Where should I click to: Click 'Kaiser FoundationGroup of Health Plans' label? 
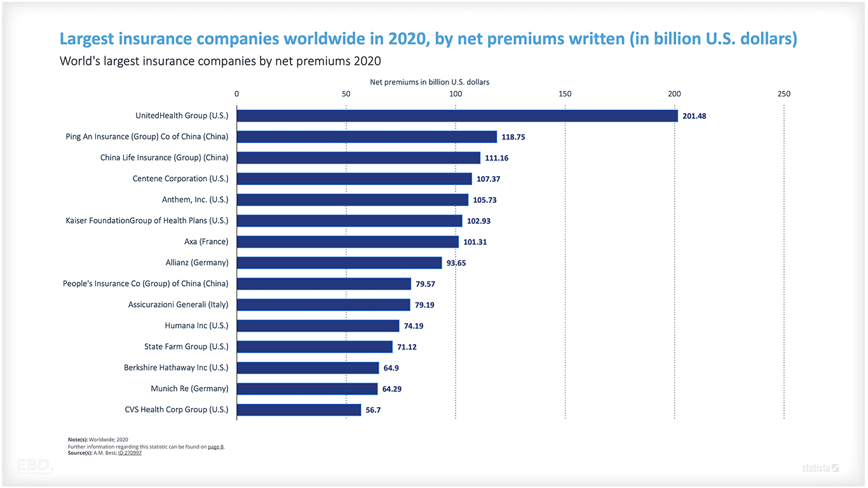[147, 220]
